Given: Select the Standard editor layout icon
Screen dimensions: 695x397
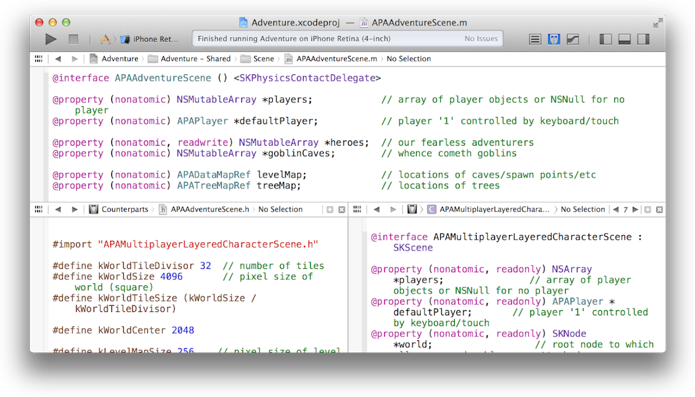Looking at the screenshot, I should (x=535, y=39).
